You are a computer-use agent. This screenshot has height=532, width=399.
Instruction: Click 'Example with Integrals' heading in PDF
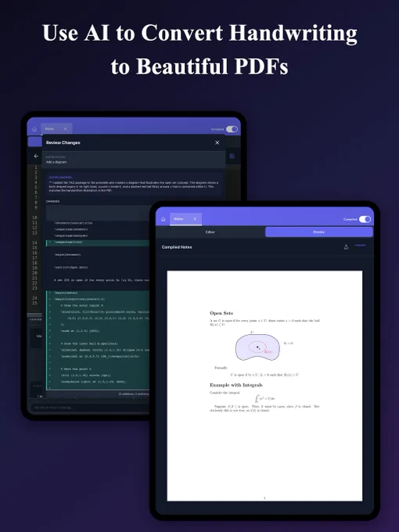[x=236, y=385]
